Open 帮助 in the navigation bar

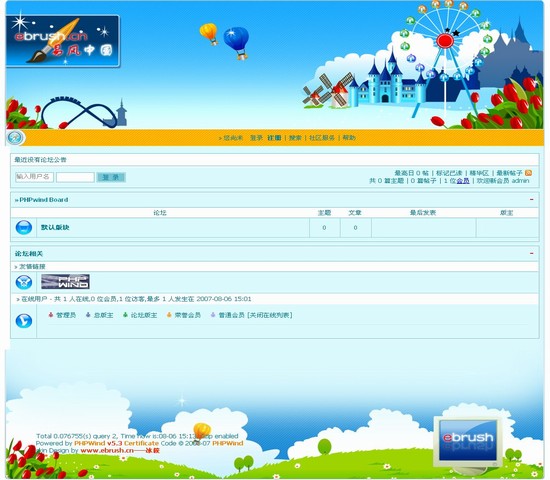point(349,138)
